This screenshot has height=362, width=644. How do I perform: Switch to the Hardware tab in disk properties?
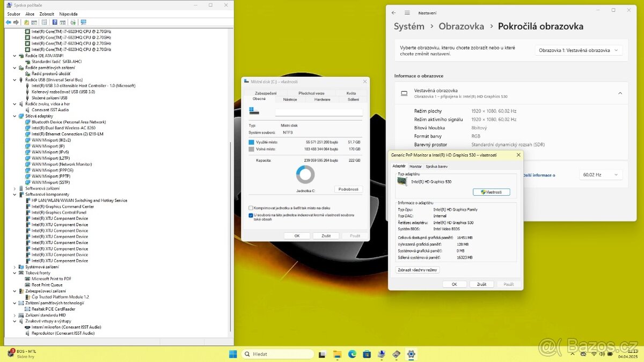(322, 99)
